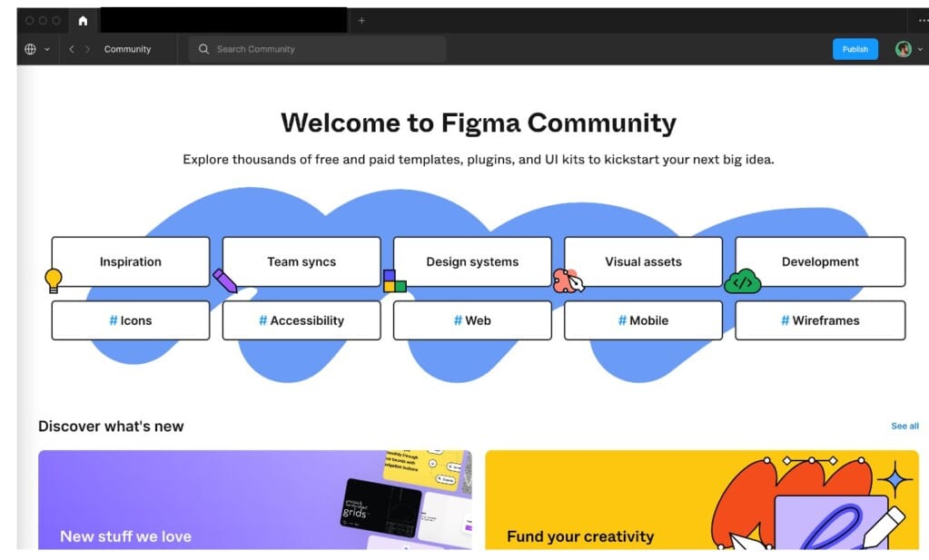Select the Community breadcrumb item

tap(127, 49)
